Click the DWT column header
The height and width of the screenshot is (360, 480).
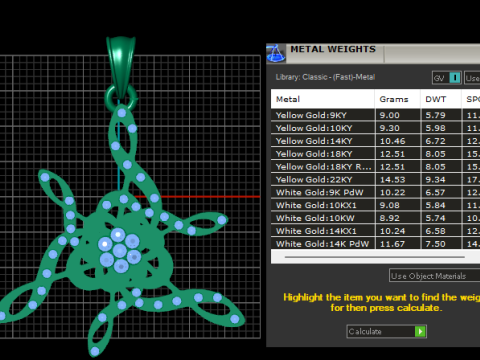(441, 99)
